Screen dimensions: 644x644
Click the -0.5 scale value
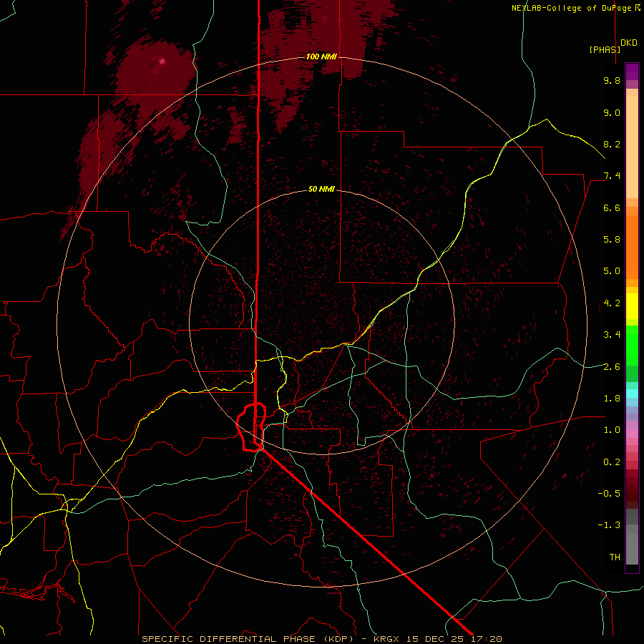coord(609,494)
